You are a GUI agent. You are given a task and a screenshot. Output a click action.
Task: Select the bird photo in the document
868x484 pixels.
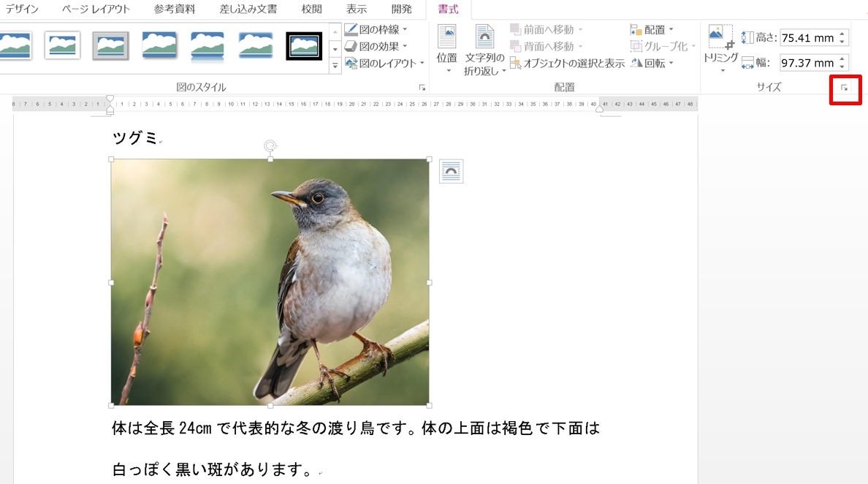pos(270,282)
